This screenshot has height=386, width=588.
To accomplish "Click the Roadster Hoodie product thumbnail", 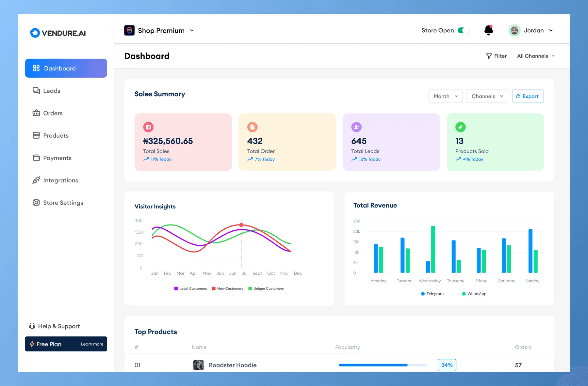I will [x=198, y=365].
